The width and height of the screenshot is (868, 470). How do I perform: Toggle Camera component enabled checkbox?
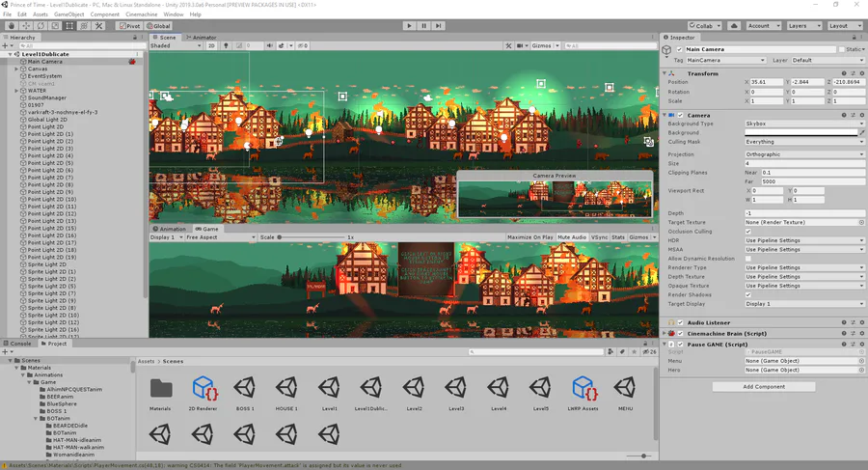[680, 115]
